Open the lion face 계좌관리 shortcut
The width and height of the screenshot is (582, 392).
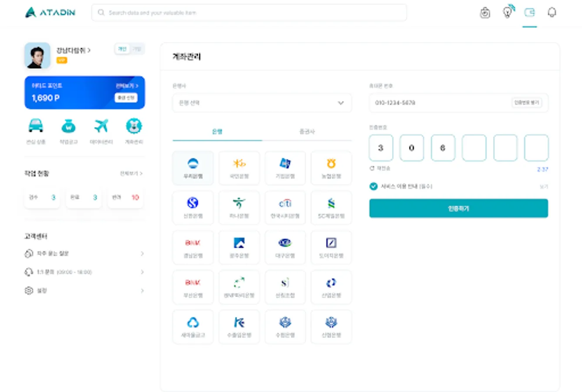[x=134, y=126]
